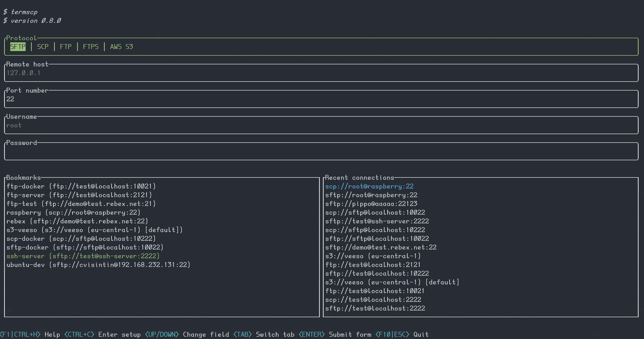Select the ftp-docker bookmark
Screen dimensions: 644x339
[81, 186]
